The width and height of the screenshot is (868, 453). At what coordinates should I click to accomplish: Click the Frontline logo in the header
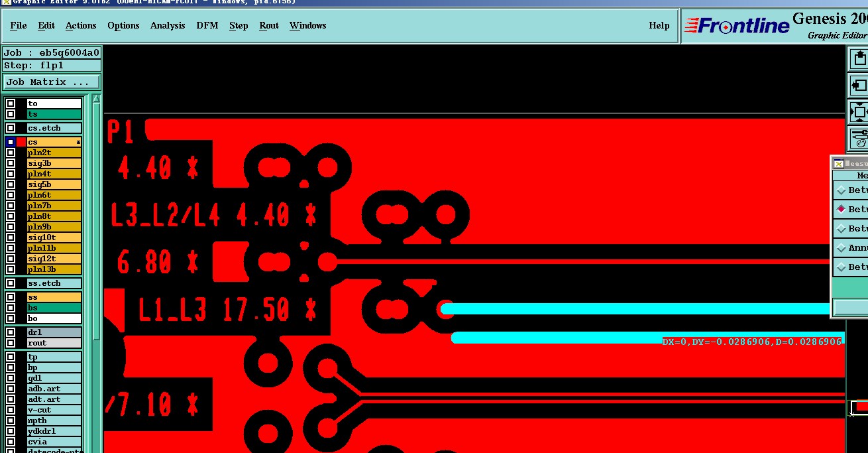pos(737,26)
